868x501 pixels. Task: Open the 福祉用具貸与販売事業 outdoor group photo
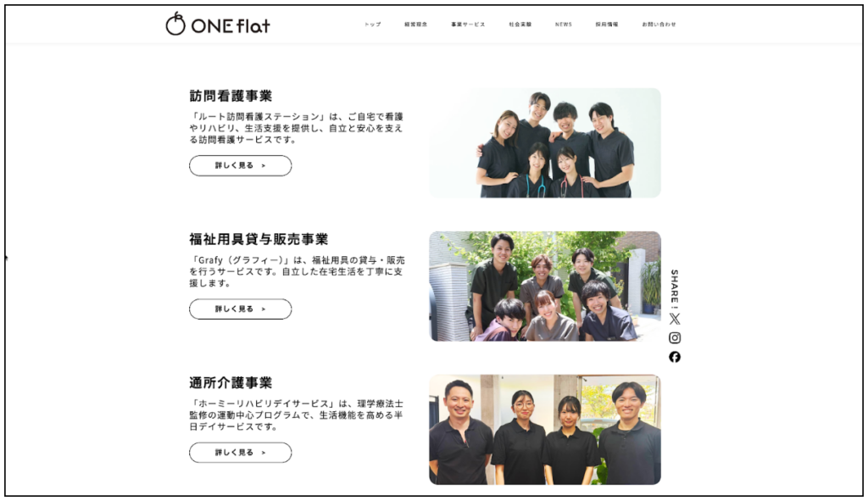click(544, 286)
